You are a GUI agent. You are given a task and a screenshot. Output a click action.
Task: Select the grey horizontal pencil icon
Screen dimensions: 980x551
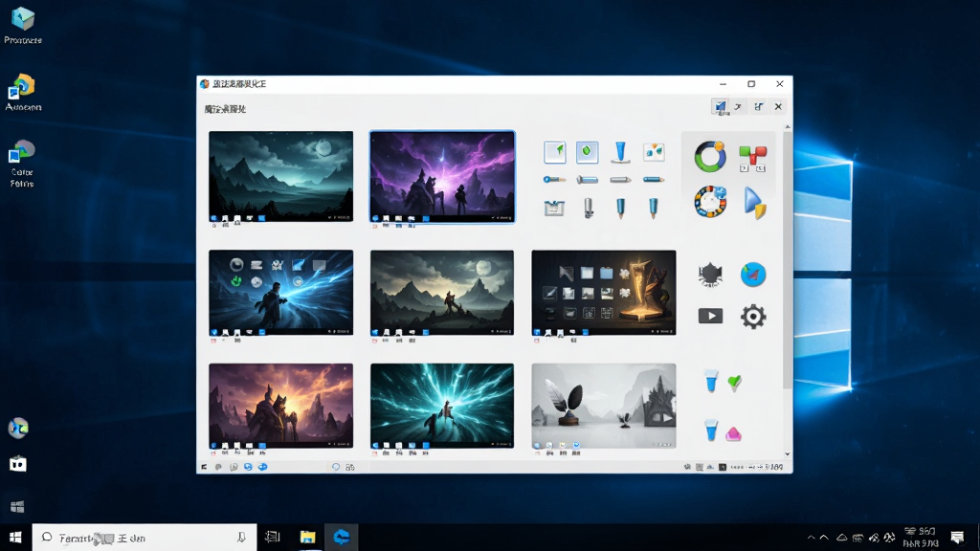pyautogui.click(x=620, y=180)
